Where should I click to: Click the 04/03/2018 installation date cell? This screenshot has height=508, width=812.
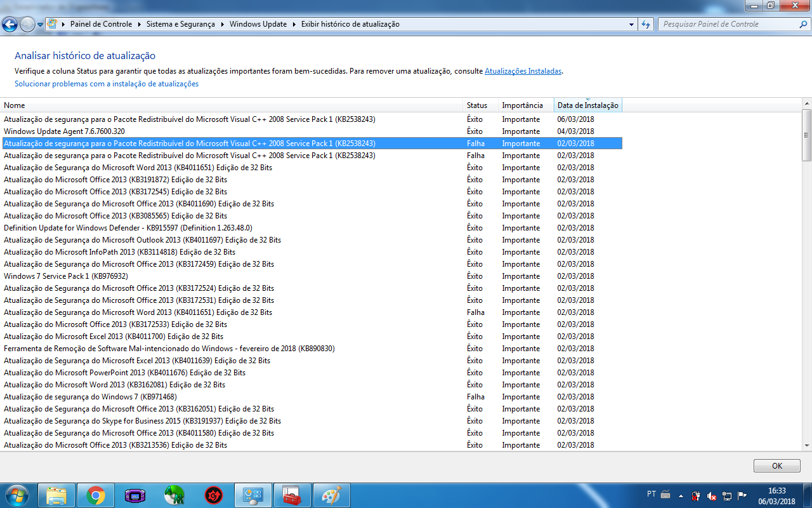pyautogui.click(x=576, y=131)
